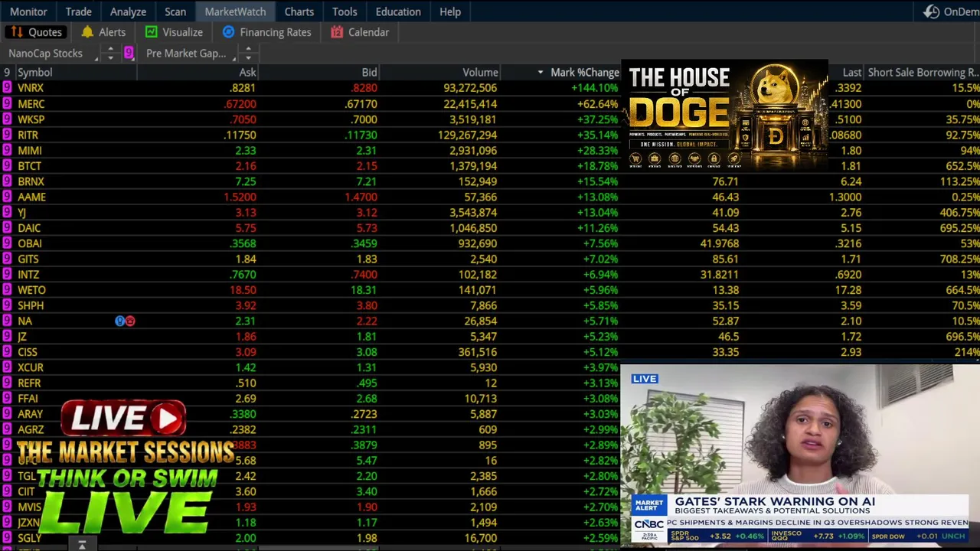Click the magenta link icon for WETO

tap(7, 290)
